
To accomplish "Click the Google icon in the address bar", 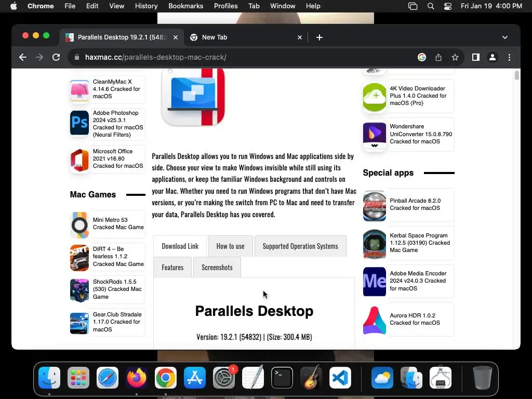I will tap(422, 57).
